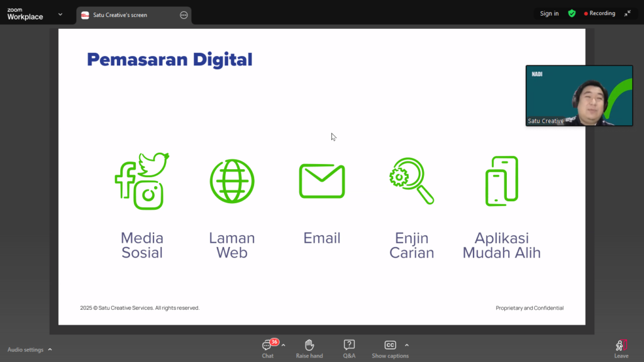This screenshot has height=362, width=644.
Task: Open the Chat panel icon
Action: pos(267,345)
